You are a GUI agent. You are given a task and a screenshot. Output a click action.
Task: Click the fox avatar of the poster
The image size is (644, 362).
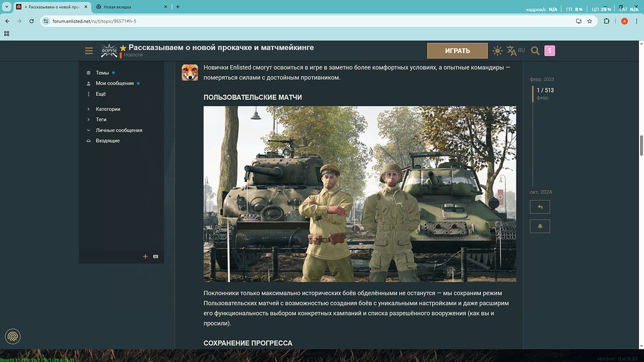coord(190,72)
